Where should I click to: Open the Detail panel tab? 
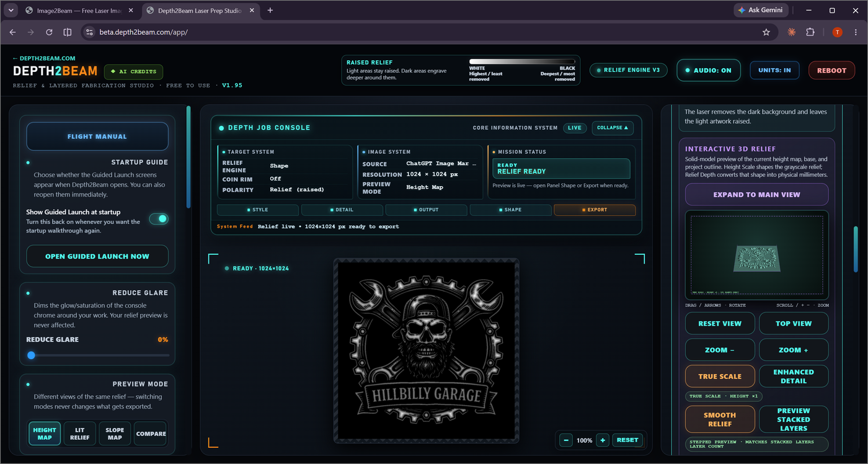[x=342, y=210]
